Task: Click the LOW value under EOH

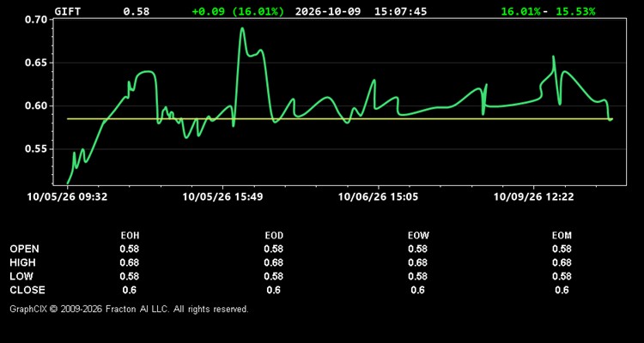Action: 130,276
